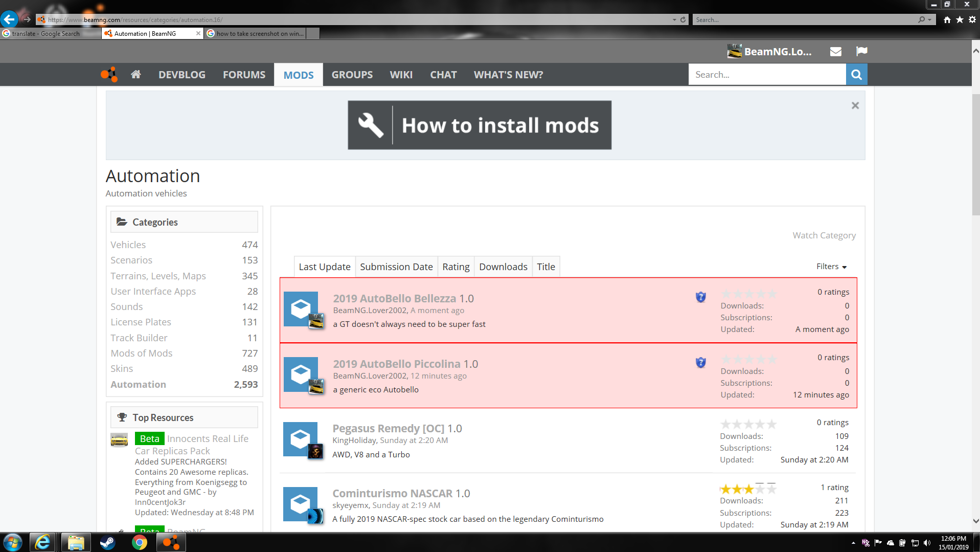This screenshot has height=552, width=980.
Task: Open WHAT'S NEW? menu item
Action: (x=508, y=75)
